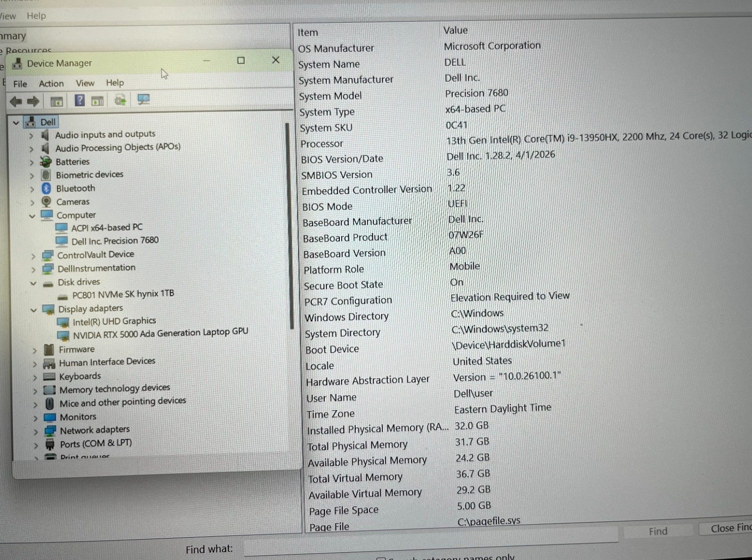Viewport: 752px width, 560px height.
Task: Open the Action menu in Device Manager
Action: 51,84
